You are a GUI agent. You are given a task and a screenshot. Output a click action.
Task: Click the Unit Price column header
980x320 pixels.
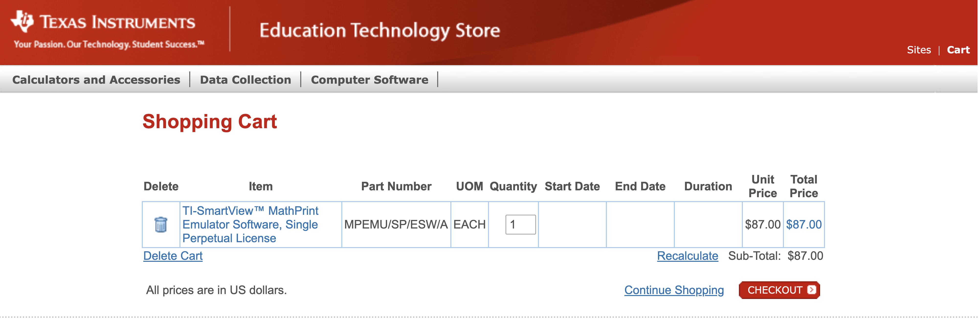[x=763, y=186]
